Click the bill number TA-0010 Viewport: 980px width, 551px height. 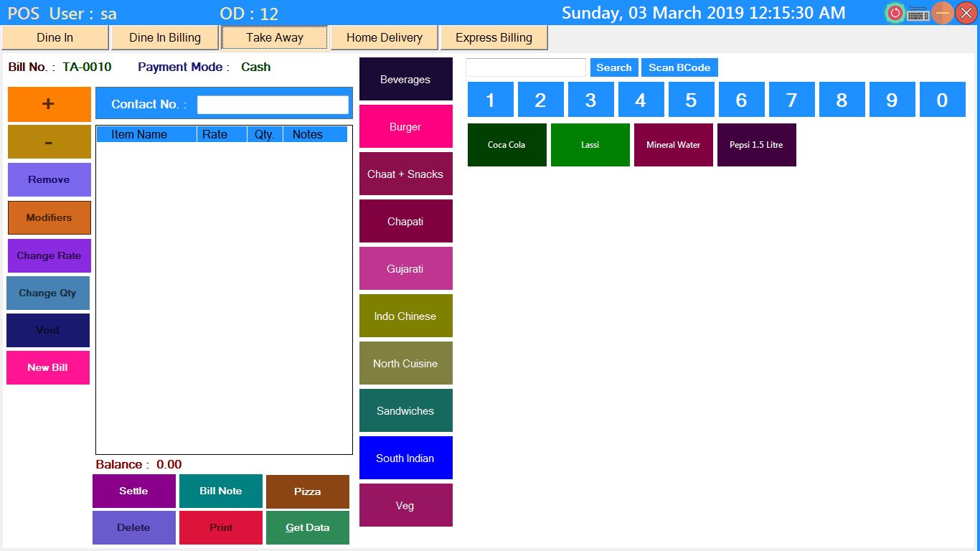[x=88, y=67]
